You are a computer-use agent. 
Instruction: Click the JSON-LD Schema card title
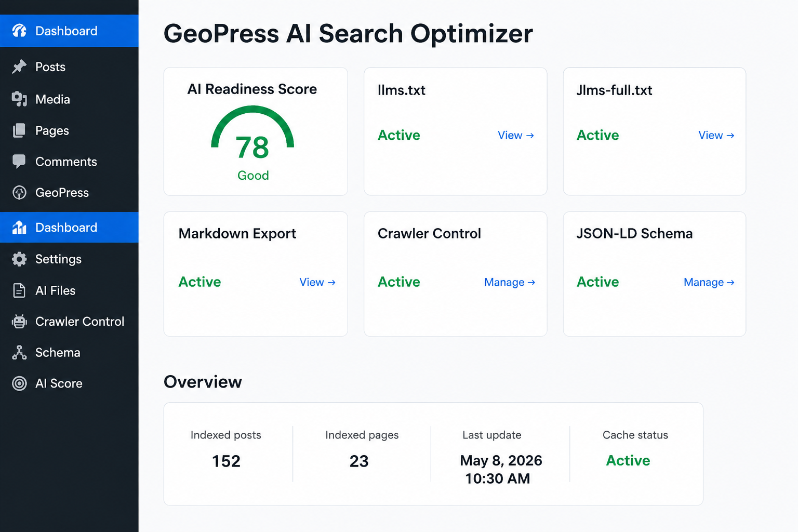(634, 234)
